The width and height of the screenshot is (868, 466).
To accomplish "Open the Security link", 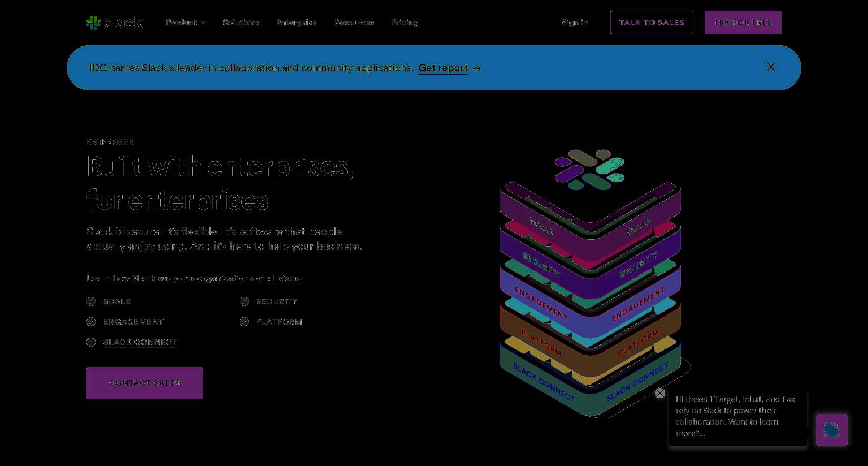I will point(277,301).
